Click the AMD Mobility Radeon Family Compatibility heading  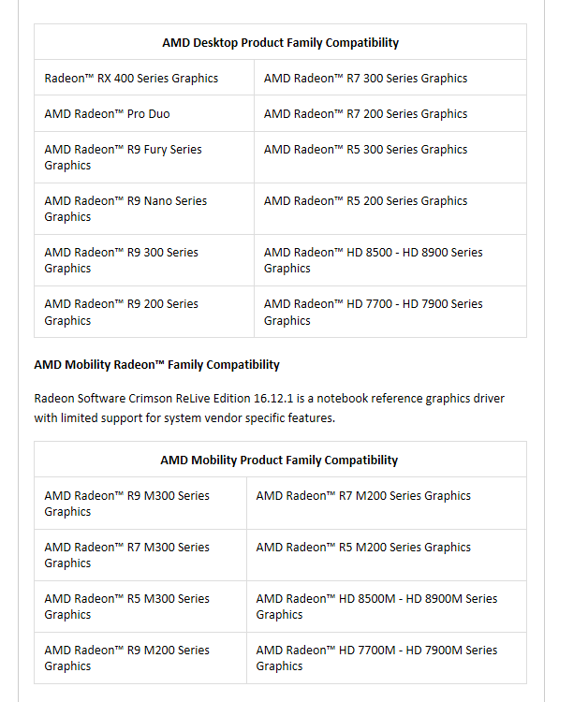coord(156,365)
